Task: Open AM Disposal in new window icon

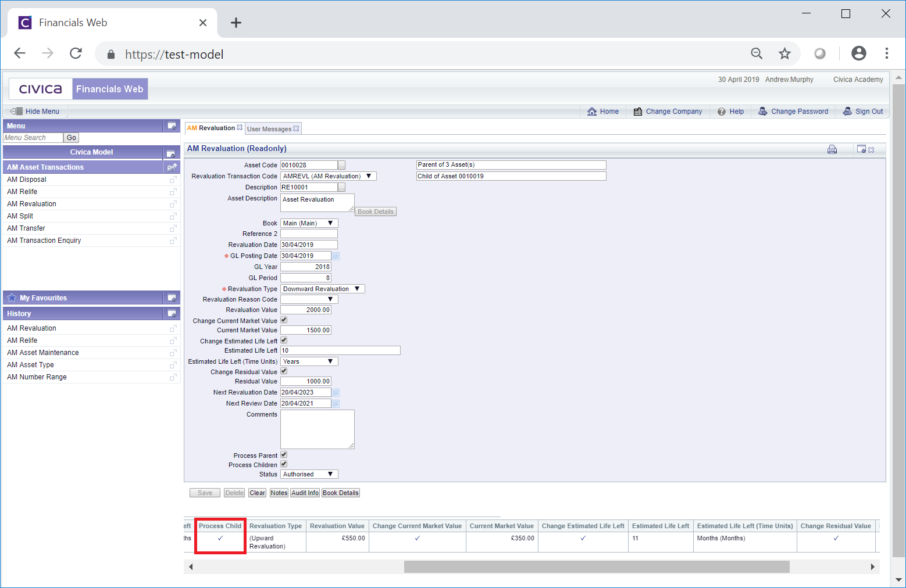Action: tap(173, 180)
